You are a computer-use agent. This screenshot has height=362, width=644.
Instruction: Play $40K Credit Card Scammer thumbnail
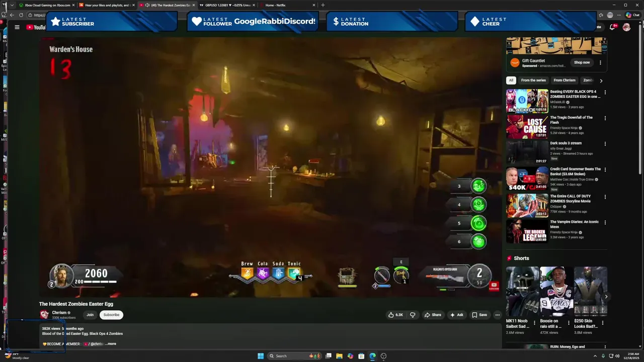tap(527, 178)
